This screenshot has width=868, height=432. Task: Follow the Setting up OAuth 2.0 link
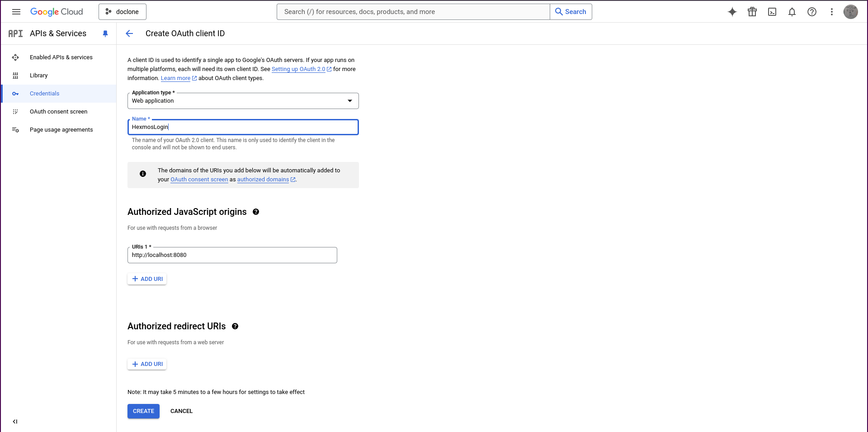[x=298, y=69]
